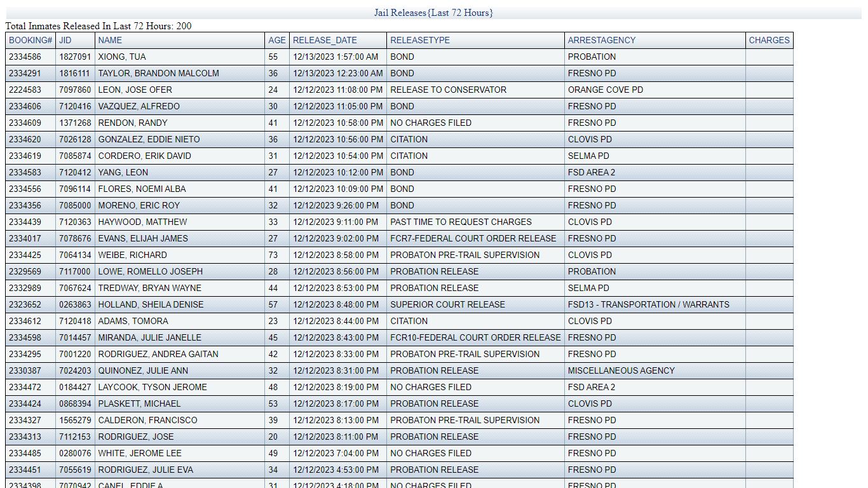Click age 73 in WEIBE row
Viewport: 868px width, 488px height.
[x=273, y=255]
